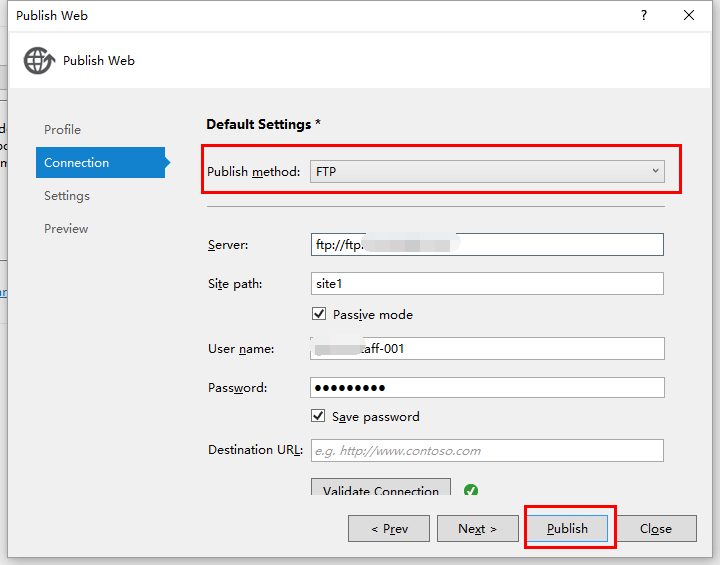Click the green validation success checkmark
Screen dimensions: 720x565
click(471, 490)
